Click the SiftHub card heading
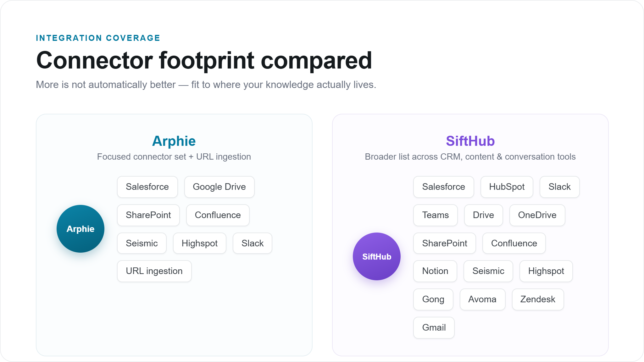The height and width of the screenshot is (362, 644). (x=470, y=141)
